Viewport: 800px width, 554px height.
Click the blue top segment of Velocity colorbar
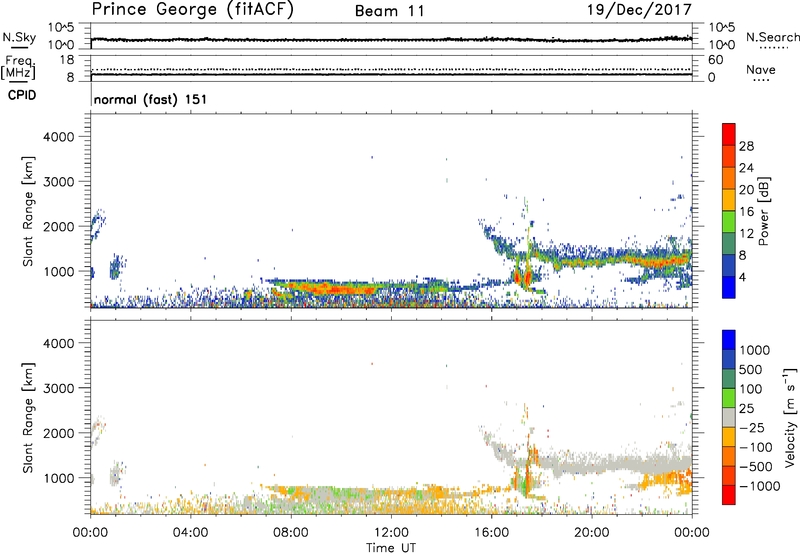pyautogui.click(x=729, y=340)
